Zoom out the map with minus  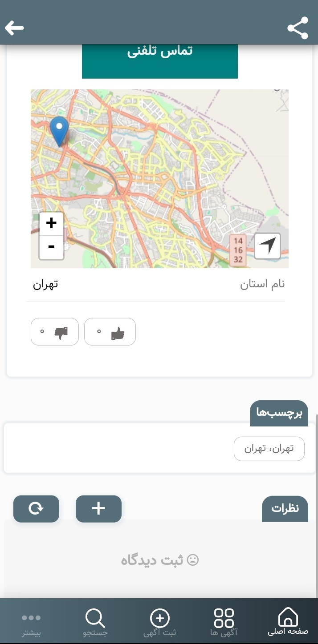tap(51, 247)
